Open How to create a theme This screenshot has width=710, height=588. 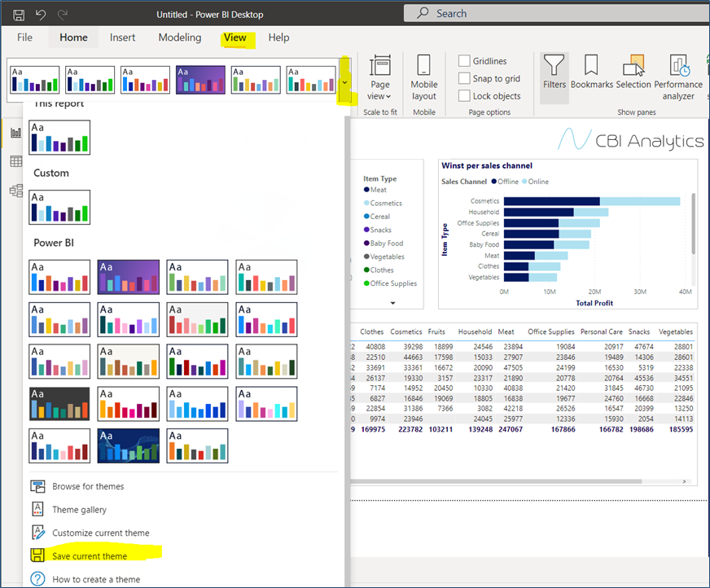pyautogui.click(x=96, y=579)
